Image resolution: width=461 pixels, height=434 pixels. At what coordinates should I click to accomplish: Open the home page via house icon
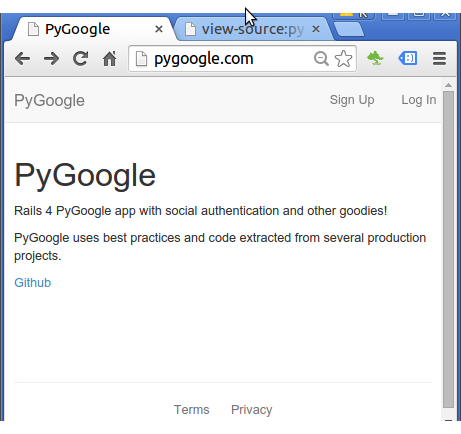pyautogui.click(x=110, y=59)
